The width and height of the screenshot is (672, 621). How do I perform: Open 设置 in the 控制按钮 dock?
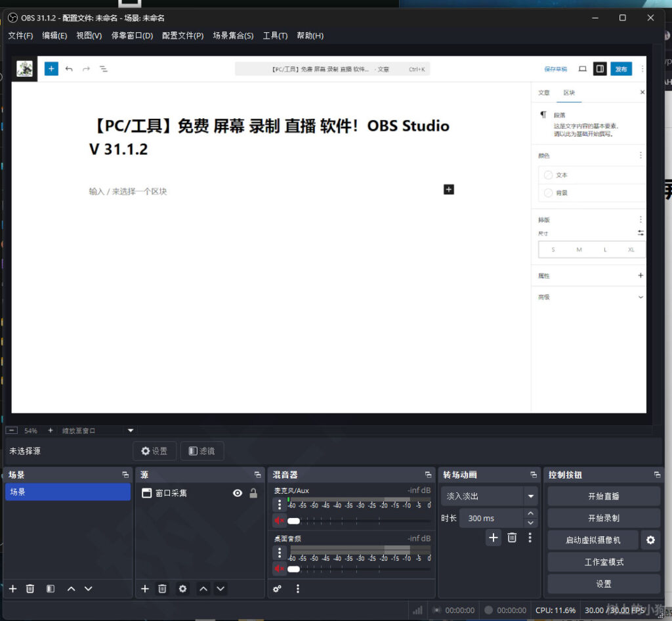click(x=604, y=584)
